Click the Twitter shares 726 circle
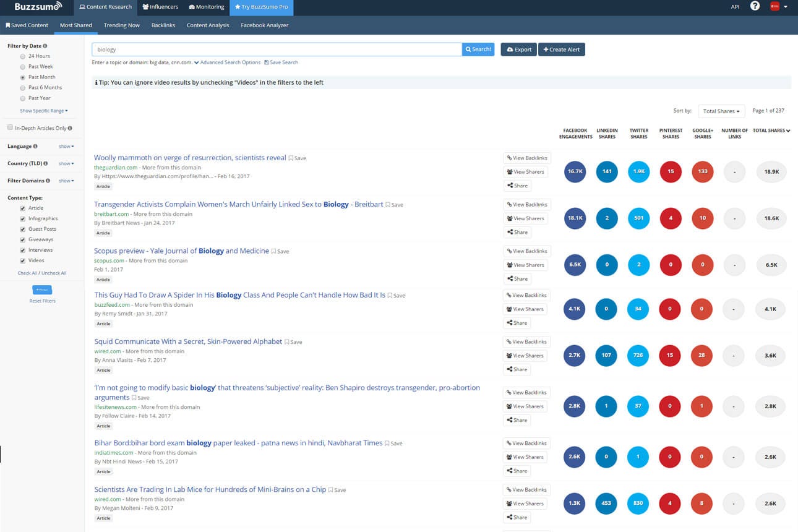 (x=638, y=355)
